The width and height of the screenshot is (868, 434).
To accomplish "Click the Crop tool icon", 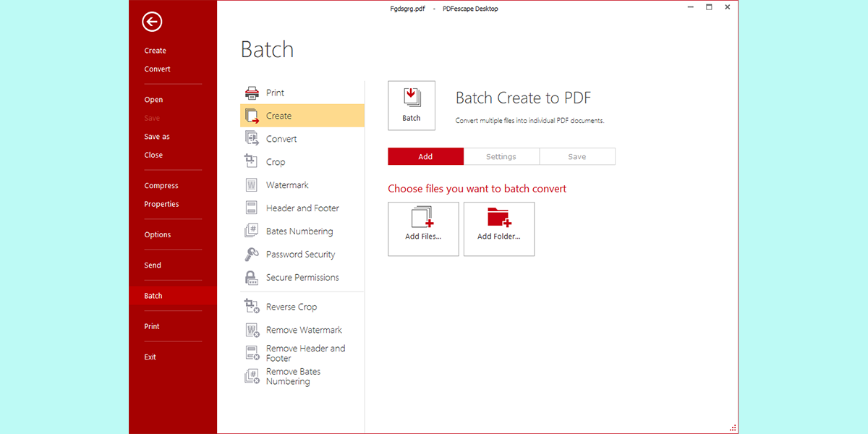I will [x=252, y=161].
